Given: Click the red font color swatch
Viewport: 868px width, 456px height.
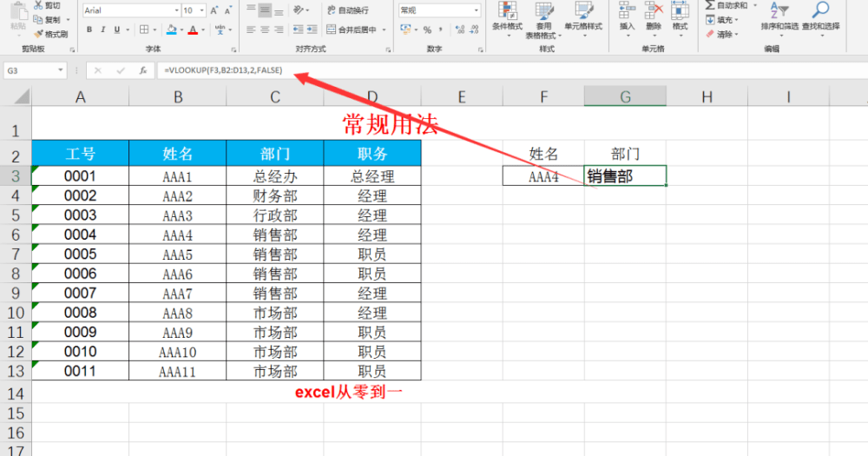Looking at the screenshot, I should pos(193,30).
